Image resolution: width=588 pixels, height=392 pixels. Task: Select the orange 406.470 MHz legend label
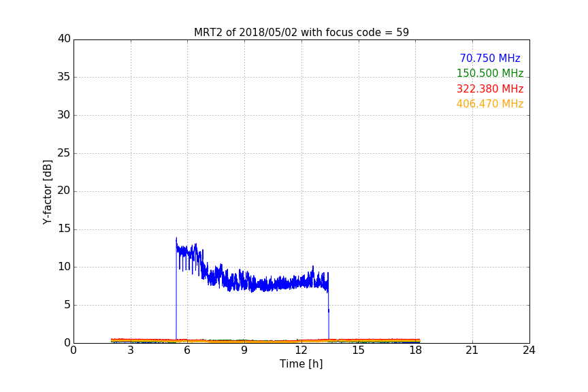click(490, 103)
